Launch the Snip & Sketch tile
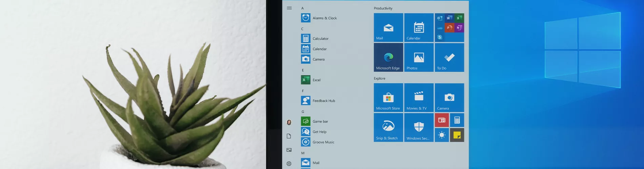This screenshot has height=169, width=644. click(x=388, y=127)
